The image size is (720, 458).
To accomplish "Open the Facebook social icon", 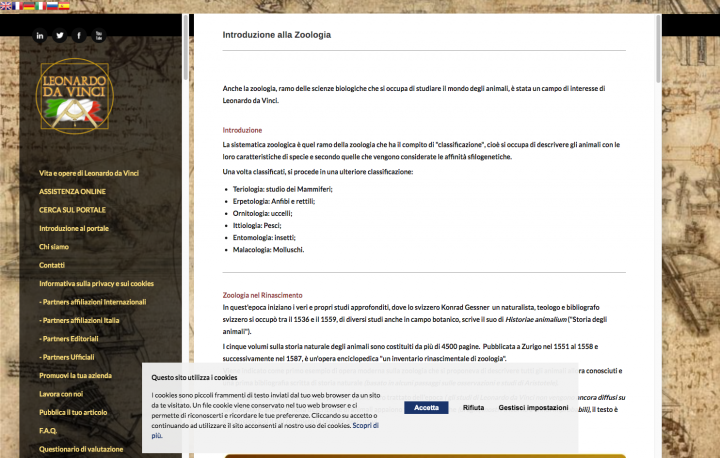I will click(x=79, y=35).
